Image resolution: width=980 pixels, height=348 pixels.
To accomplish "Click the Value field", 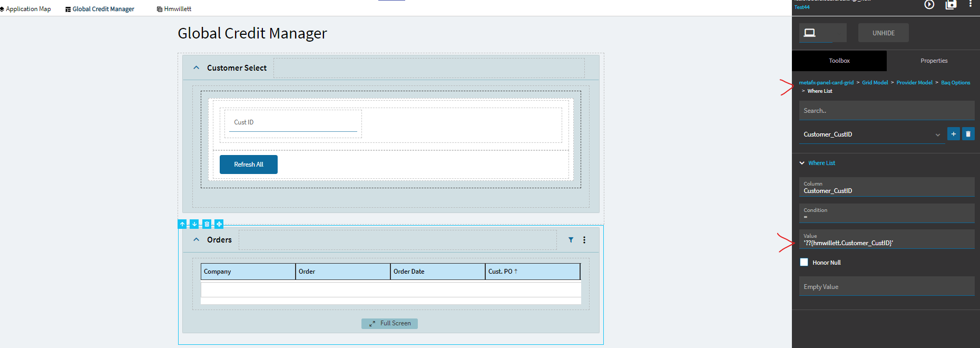I will pos(887,239).
